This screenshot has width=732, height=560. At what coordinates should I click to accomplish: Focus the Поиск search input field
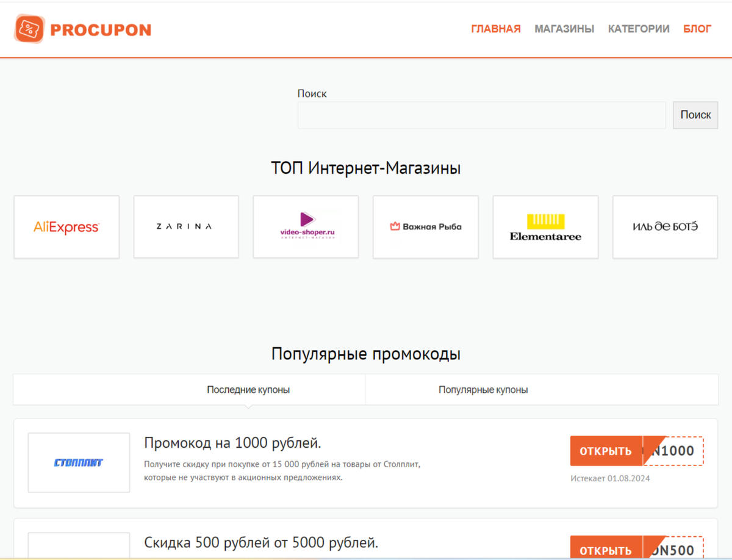(x=482, y=115)
